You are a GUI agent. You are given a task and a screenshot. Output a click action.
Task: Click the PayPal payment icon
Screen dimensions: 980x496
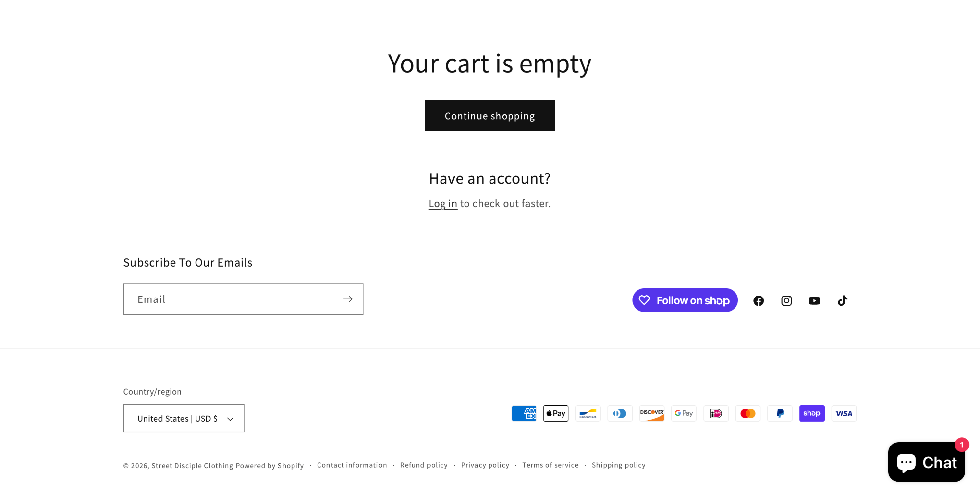click(780, 413)
